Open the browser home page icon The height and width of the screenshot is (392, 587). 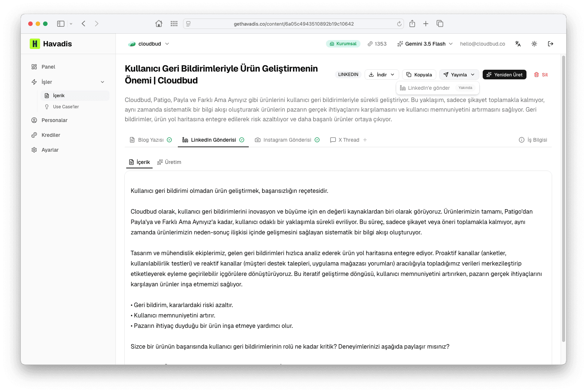[159, 24]
